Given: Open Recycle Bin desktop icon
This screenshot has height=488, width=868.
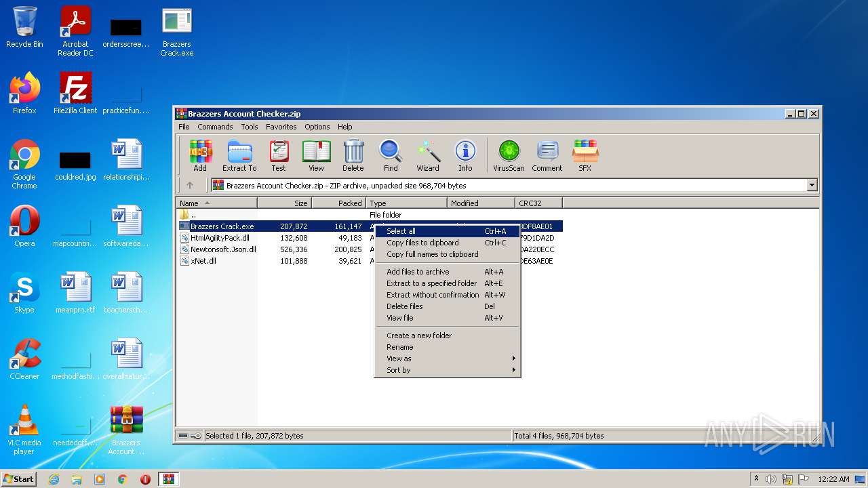Looking at the screenshot, I should (x=24, y=28).
